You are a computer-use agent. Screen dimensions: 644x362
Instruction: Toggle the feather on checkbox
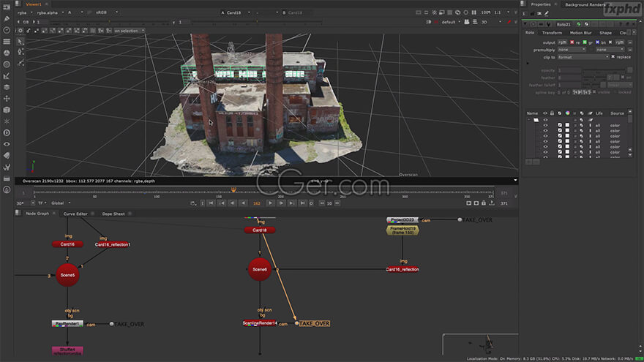point(623,78)
